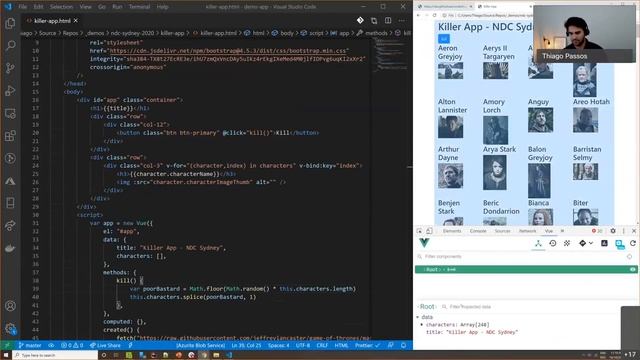The image size is (640, 360).
Task: Click errors and warnings status counter
Action: pos(72,345)
